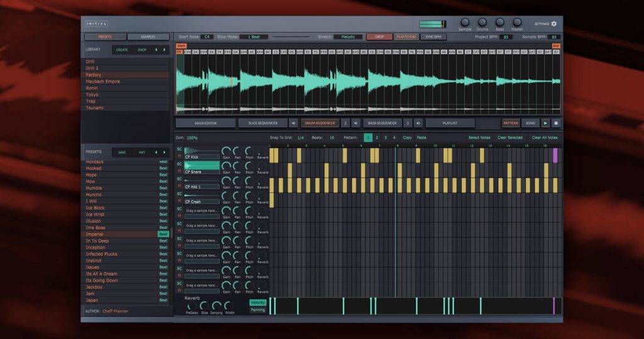644x339 pixels.
Task: Adjust the Sample volume knob
Action: 465,22
